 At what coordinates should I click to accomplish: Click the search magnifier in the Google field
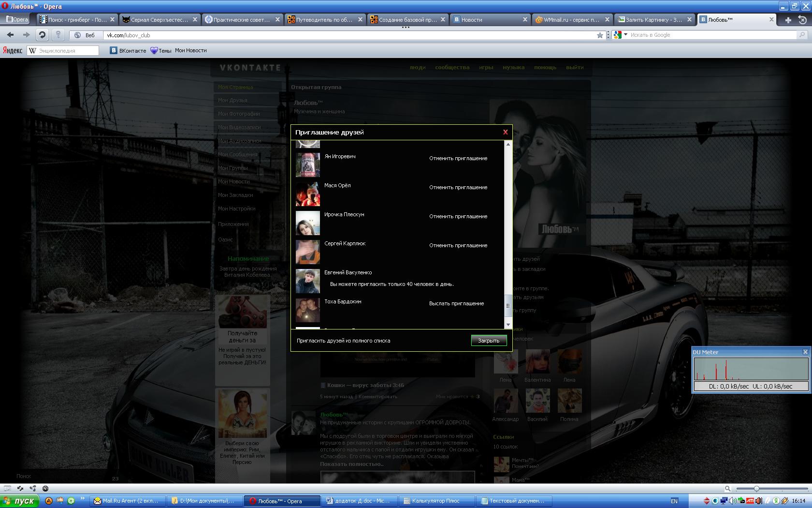(802, 35)
